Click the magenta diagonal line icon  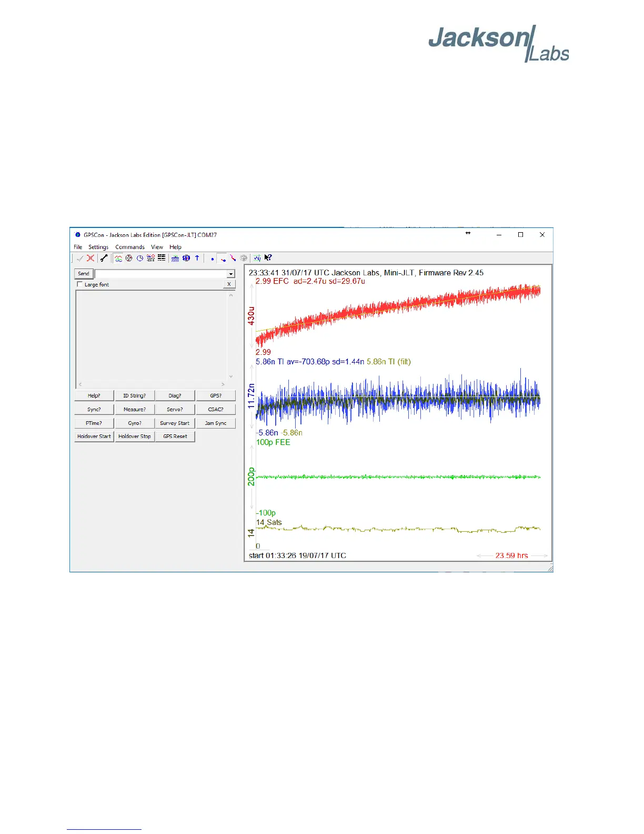tap(233, 258)
